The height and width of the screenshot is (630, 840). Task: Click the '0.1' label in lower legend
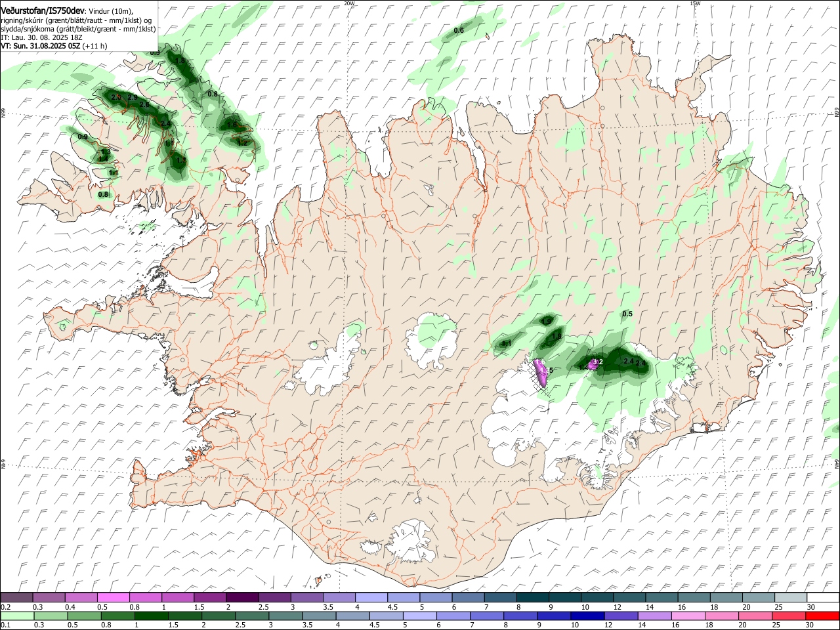[5, 625]
